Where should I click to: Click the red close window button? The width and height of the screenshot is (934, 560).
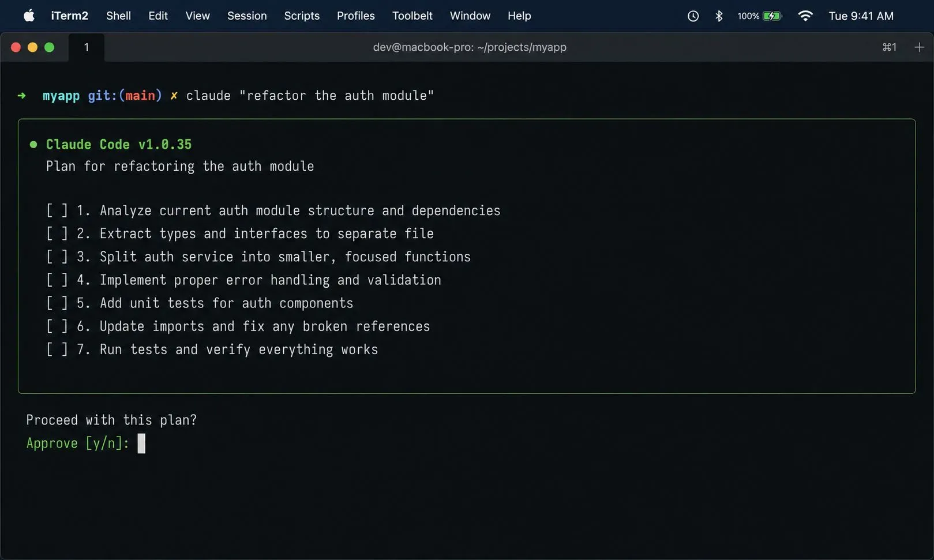click(16, 47)
